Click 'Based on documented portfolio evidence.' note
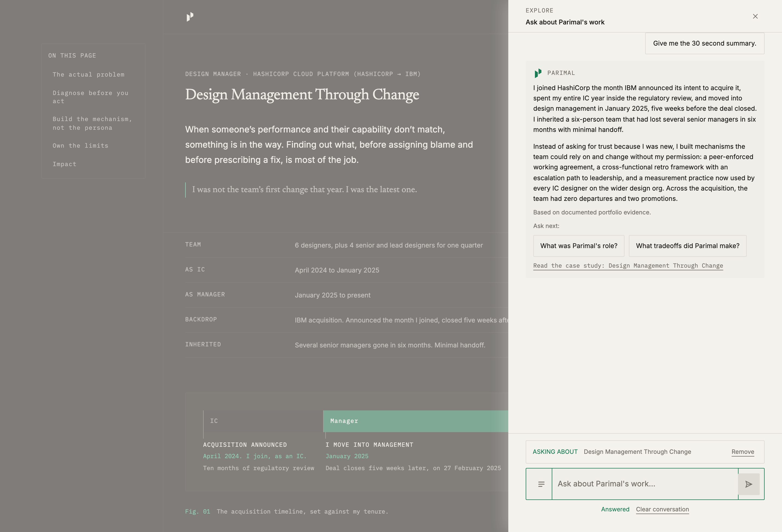Viewport: 782px width, 532px height. pos(592,212)
